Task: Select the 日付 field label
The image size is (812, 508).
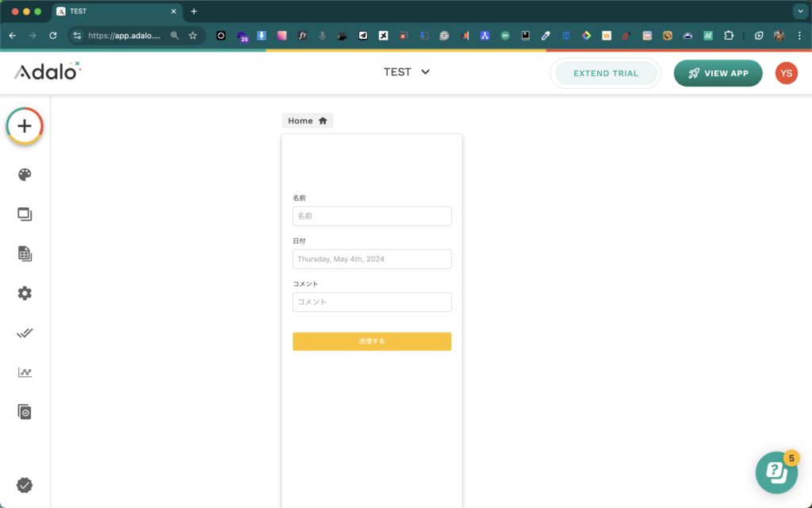Action: [x=299, y=241]
